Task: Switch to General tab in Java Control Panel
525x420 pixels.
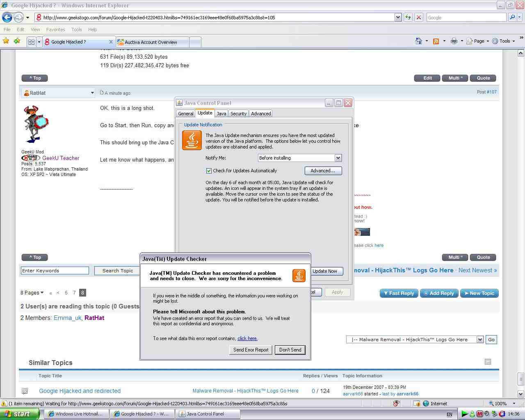Action: (x=185, y=114)
